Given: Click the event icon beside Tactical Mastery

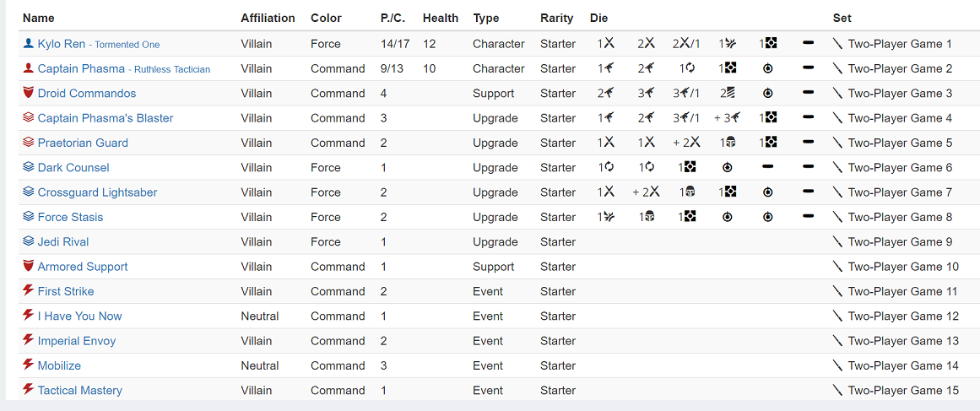Looking at the screenshot, I should 28,390.
